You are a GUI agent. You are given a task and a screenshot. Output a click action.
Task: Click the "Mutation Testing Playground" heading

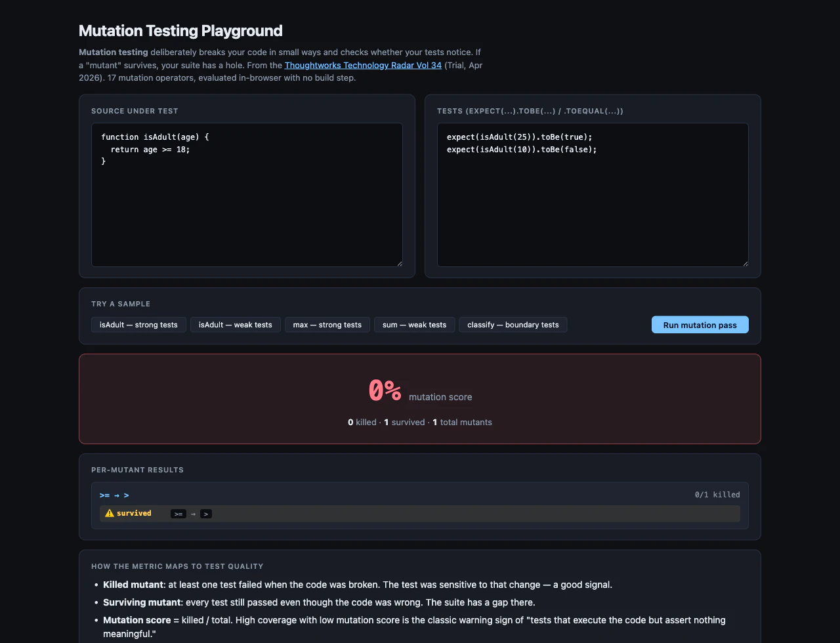click(x=180, y=31)
